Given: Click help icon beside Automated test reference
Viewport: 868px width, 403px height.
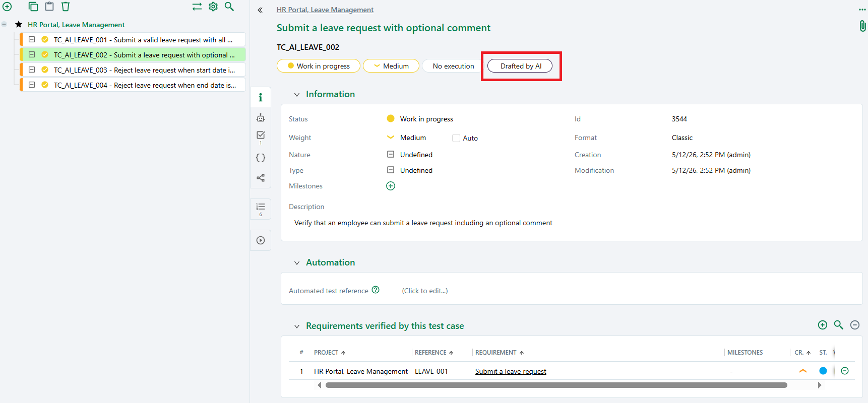Looking at the screenshot, I should coord(376,290).
